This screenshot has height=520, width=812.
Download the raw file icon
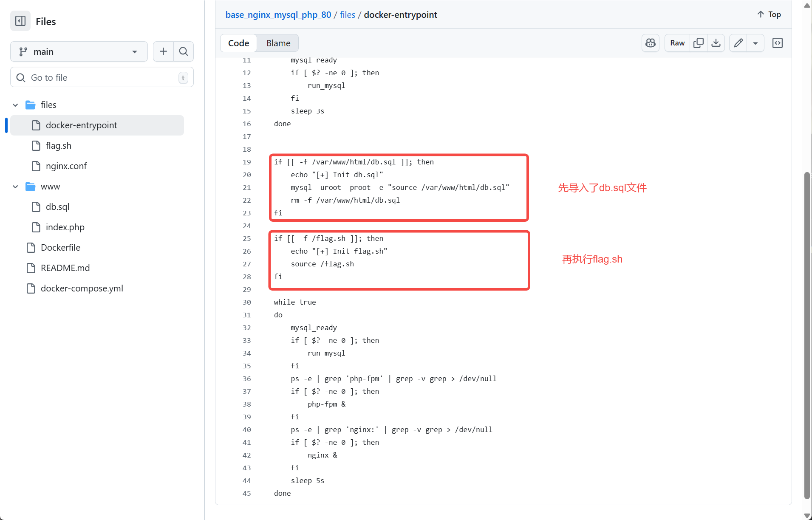[x=716, y=43]
